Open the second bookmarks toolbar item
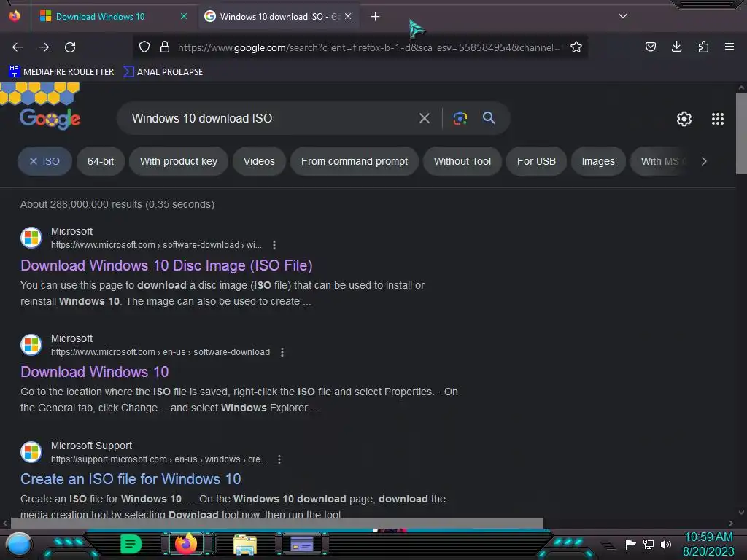The height and width of the screenshot is (560, 747). [x=163, y=72]
